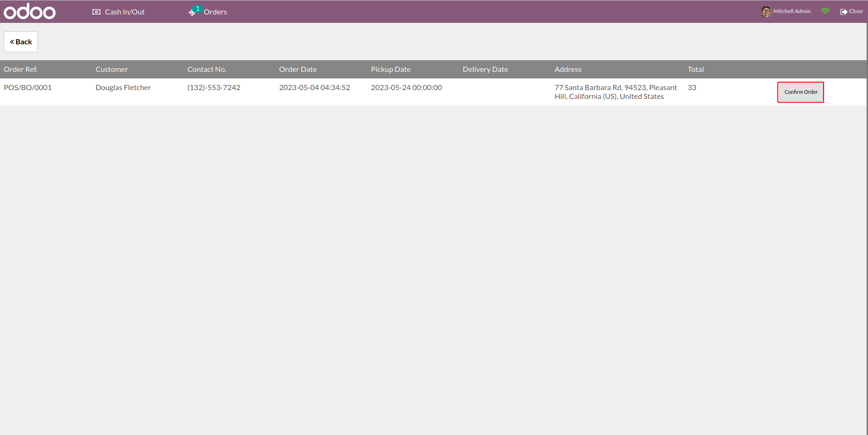Click the Contact No. column header

[x=207, y=70]
